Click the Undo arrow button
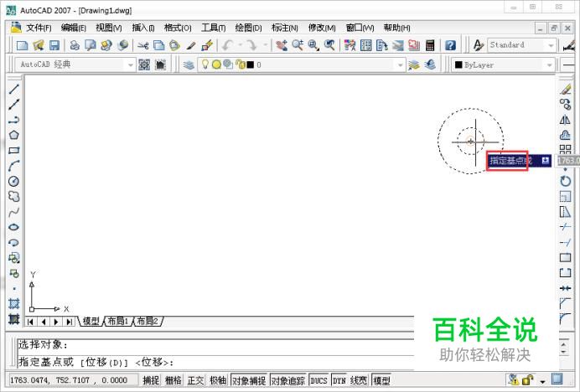The image size is (580, 392). coord(227,45)
